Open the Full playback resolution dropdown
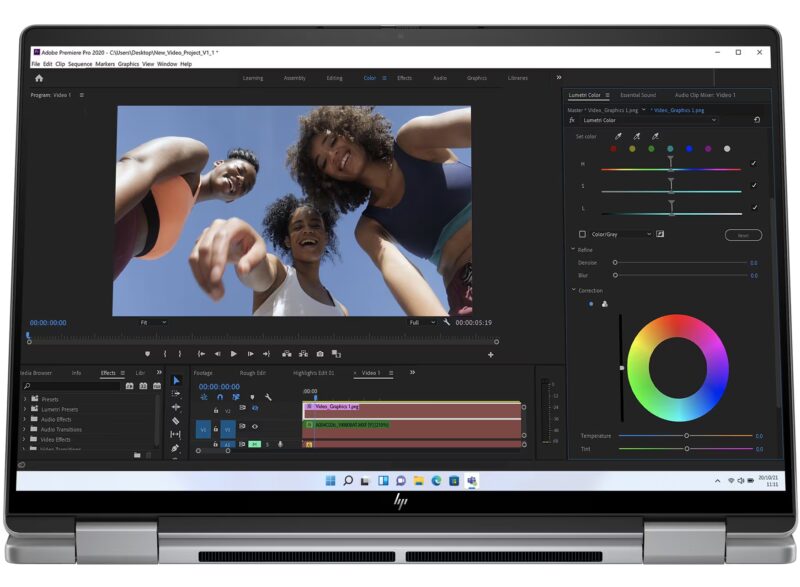The height and width of the screenshot is (587, 800). click(422, 322)
